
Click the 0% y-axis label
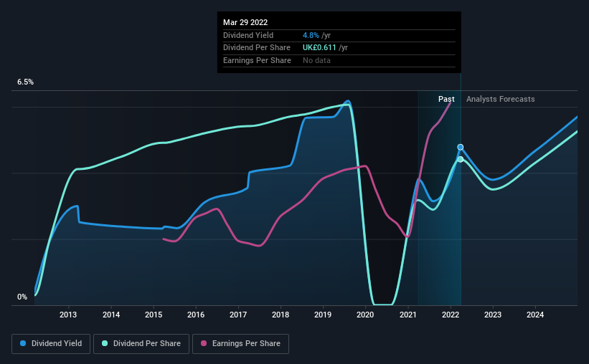pos(22,297)
